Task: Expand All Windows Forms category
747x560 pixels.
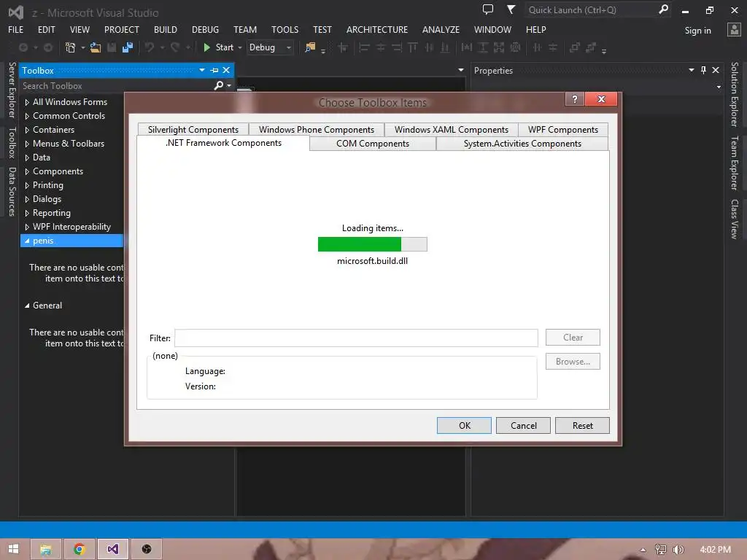Action: pos(27,102)
